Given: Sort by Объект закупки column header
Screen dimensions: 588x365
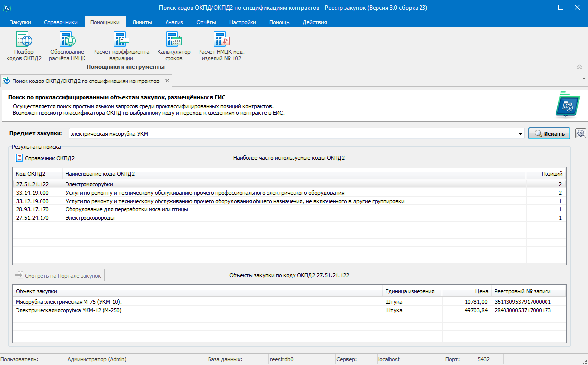Looking at the screenshot, I should pos(198,291).
